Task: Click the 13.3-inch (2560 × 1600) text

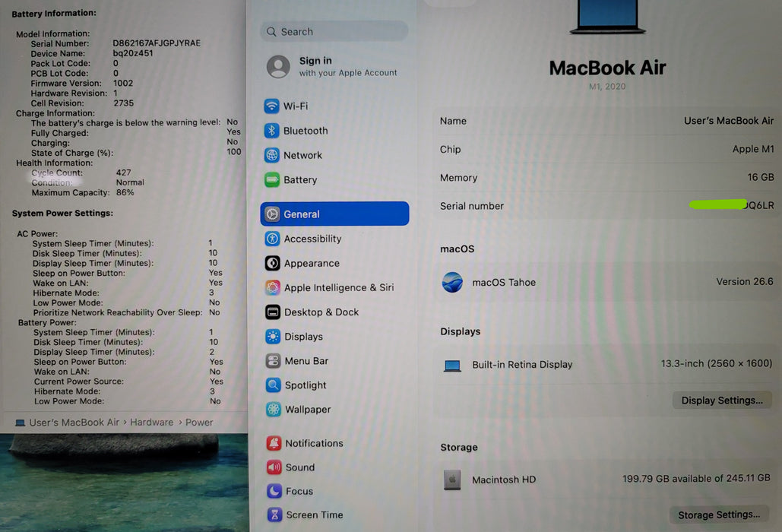Action: (x=716, y=363)
